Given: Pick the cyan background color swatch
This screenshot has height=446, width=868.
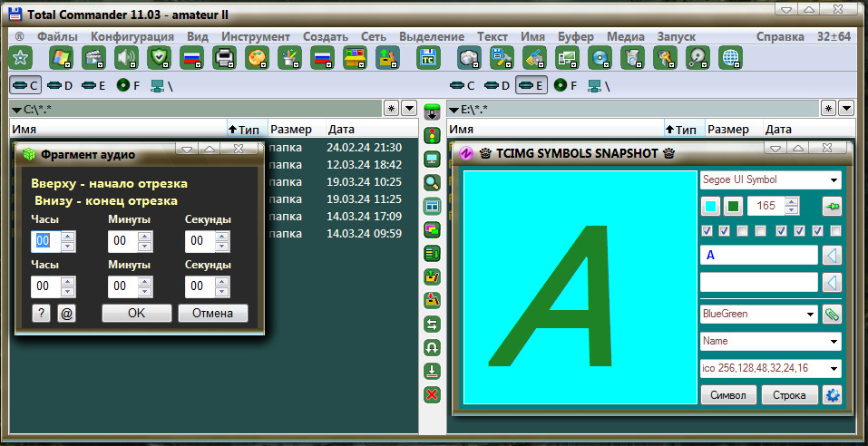Looking at the screenshot, I should point(711,207).
